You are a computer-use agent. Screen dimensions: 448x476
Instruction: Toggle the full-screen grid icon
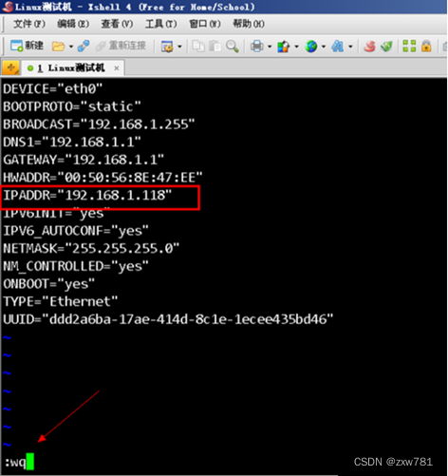pyautogui.click(x=409, y=47)
